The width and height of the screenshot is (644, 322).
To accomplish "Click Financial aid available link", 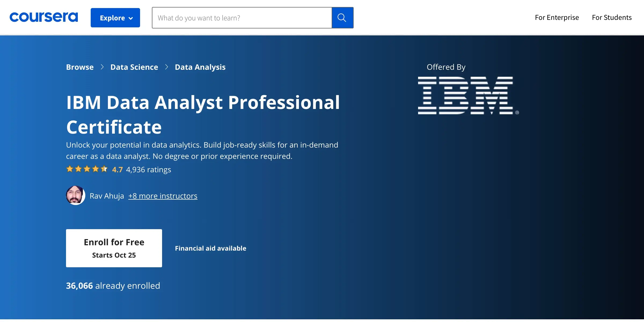I will click(211, 248).
